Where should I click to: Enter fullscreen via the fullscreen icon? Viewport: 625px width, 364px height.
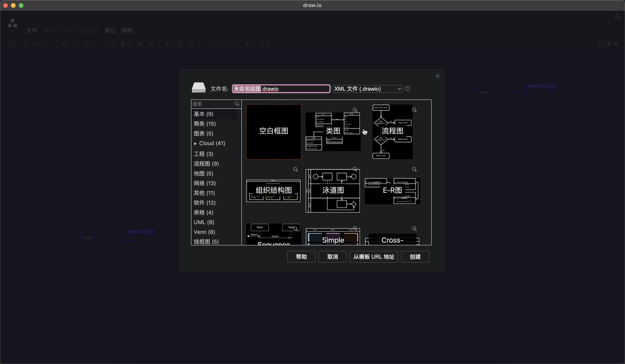[600, 43]
